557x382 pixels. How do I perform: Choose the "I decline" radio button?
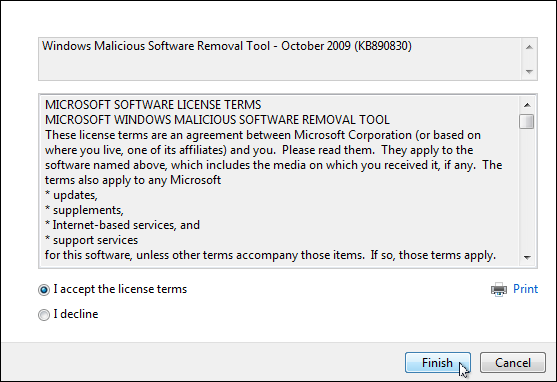pos(44,315)
